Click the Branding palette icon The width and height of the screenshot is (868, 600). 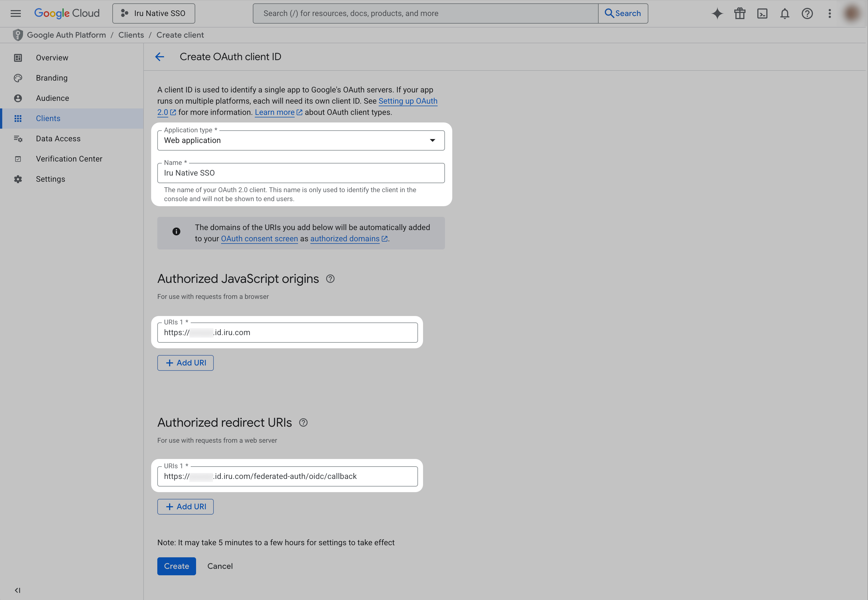tap(18, 78)
